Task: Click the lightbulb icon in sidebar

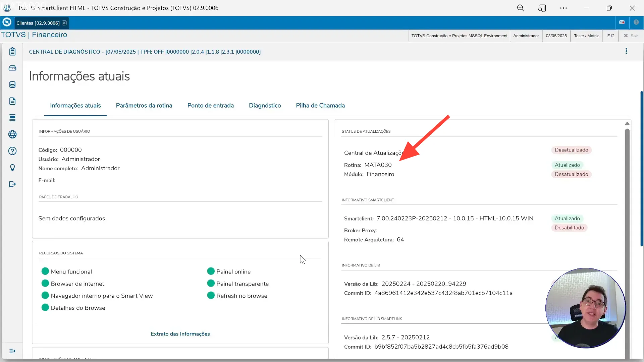Action: click(x=12, y=168)
